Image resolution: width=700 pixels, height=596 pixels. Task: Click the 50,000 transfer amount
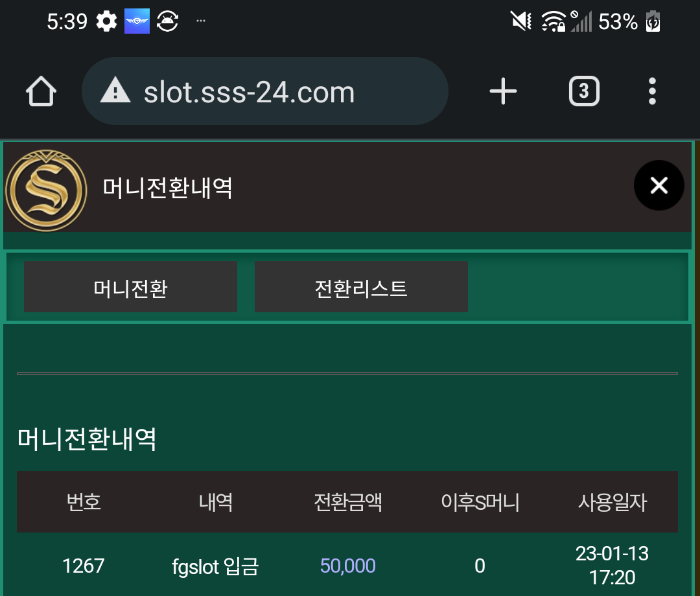pos(348,566)
